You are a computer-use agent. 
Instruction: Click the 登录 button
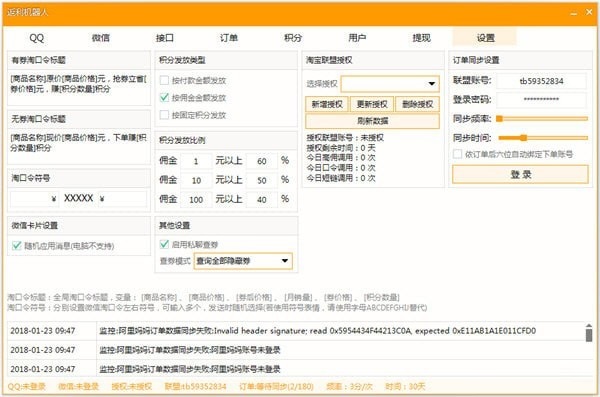(x=520, y=175)
